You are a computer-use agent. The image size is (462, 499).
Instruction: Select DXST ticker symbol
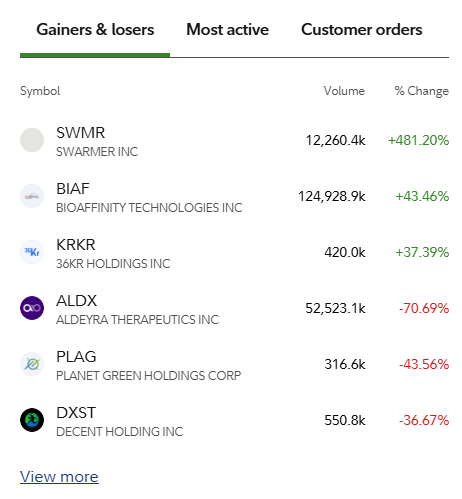[76, 413]
